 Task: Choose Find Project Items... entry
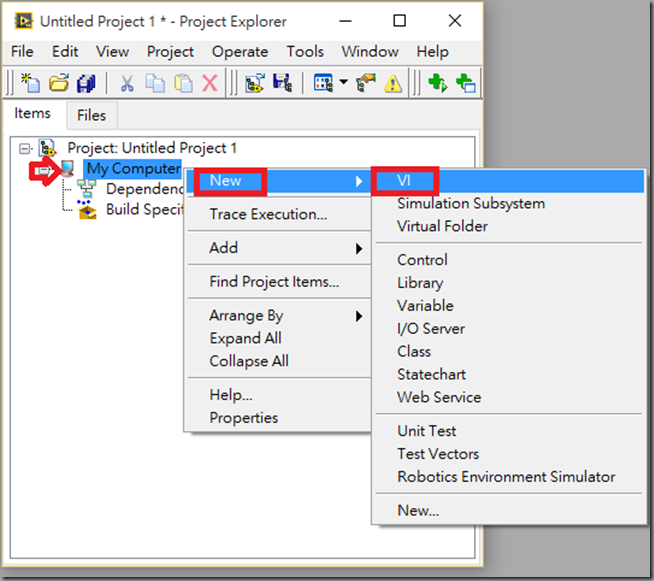(x=278, y=282)
